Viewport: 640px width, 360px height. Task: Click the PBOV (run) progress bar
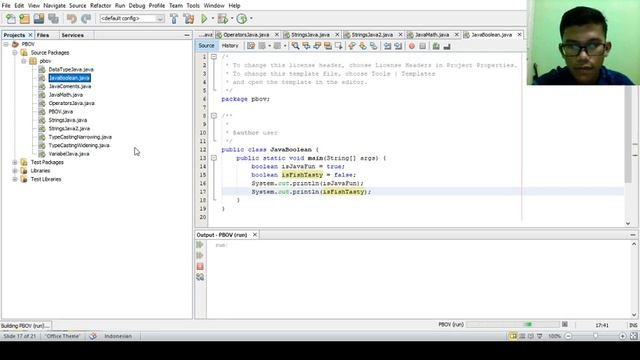pos(513,324)
